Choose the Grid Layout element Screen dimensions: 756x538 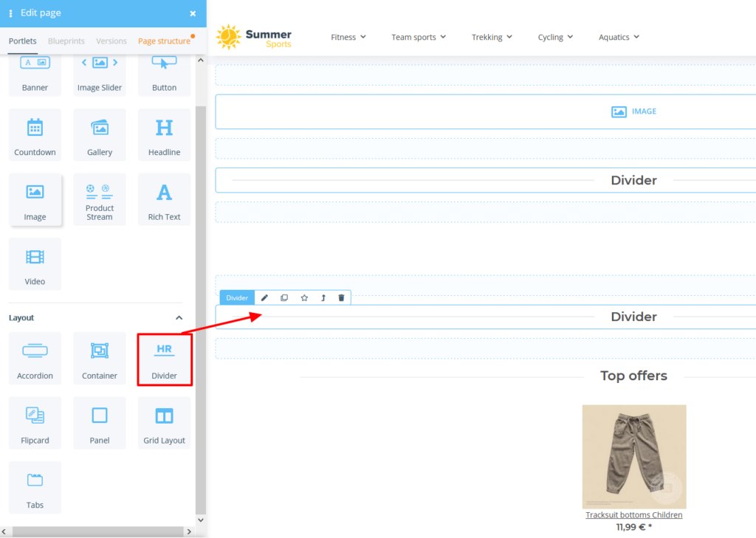click(164, 422)
